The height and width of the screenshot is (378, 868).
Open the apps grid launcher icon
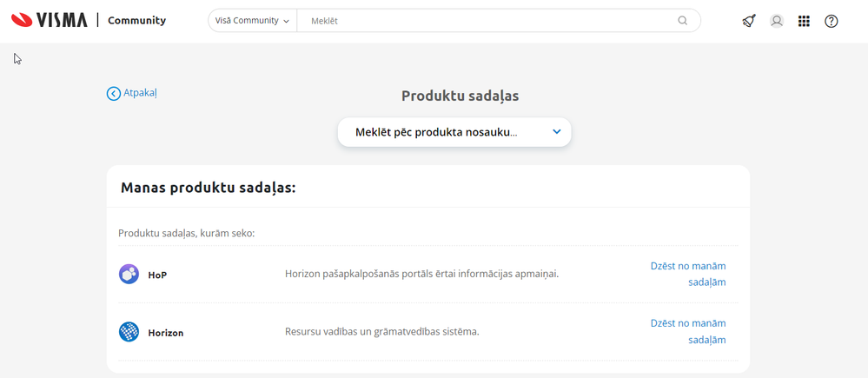[x=804, y=21]
